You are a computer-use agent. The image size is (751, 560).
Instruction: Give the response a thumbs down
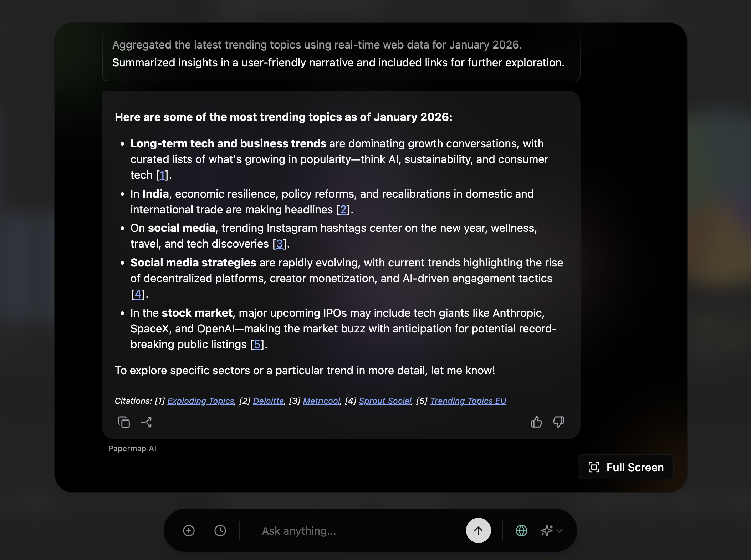coord(558,422)
